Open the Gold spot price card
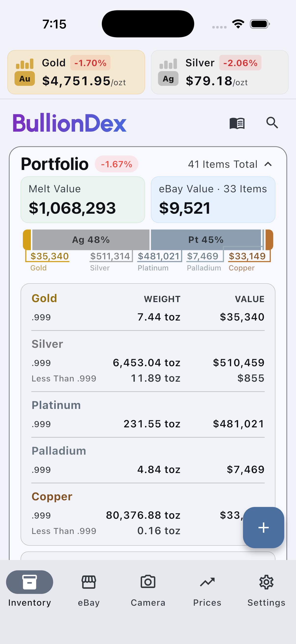This screenshot has width=296, height=644. [76, 72]
